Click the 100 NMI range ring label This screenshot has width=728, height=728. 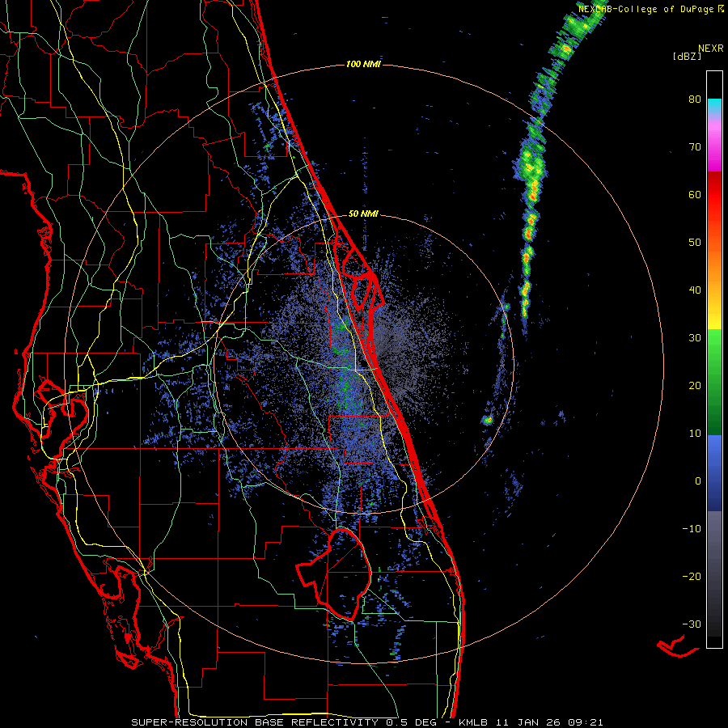pos(363,64)
